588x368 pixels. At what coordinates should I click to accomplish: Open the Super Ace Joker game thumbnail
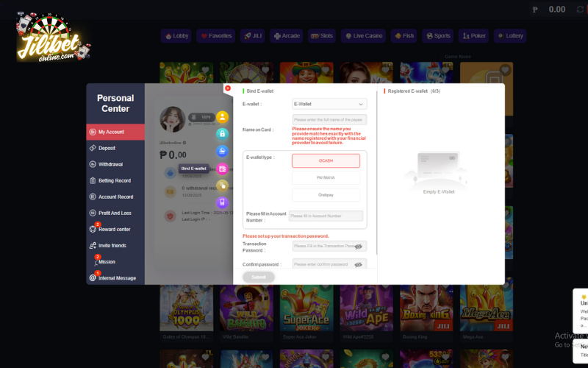(x=306, y=308)
